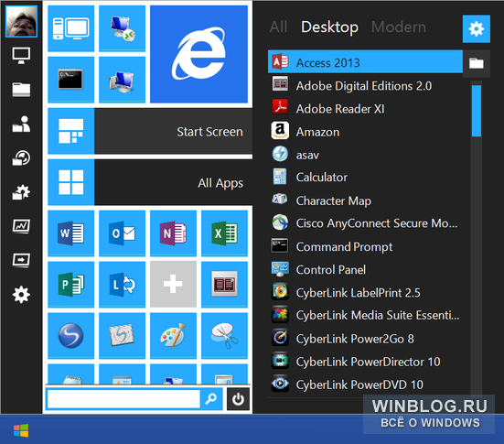Select CyberLink LabelPrint 2.5 in list
The image size is (504, 444).
(365, 292)
